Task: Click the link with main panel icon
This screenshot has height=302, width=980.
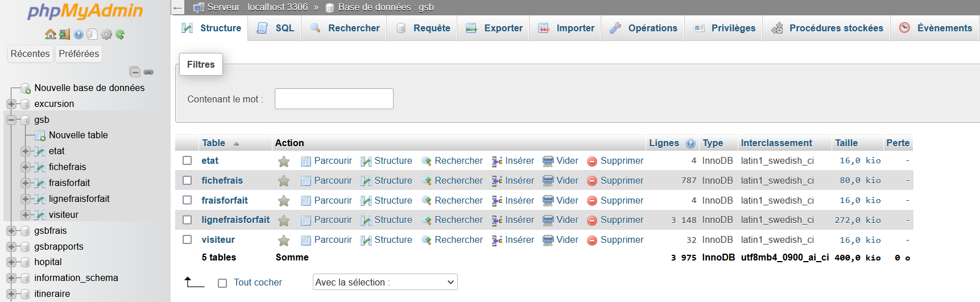Action: [x=148, y=72]
